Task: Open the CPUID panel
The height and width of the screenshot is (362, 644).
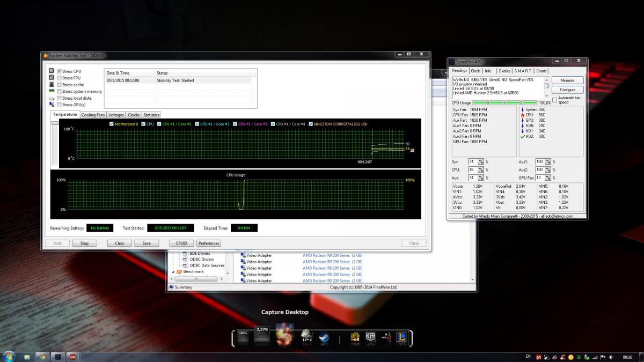Action: [181, 243]
